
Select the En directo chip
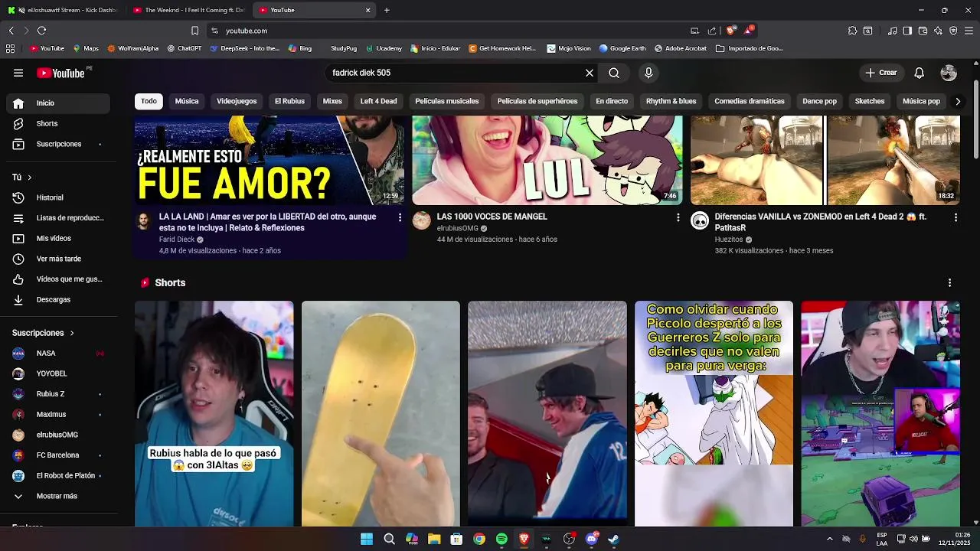pyautogui.click(x=612, y=101)
